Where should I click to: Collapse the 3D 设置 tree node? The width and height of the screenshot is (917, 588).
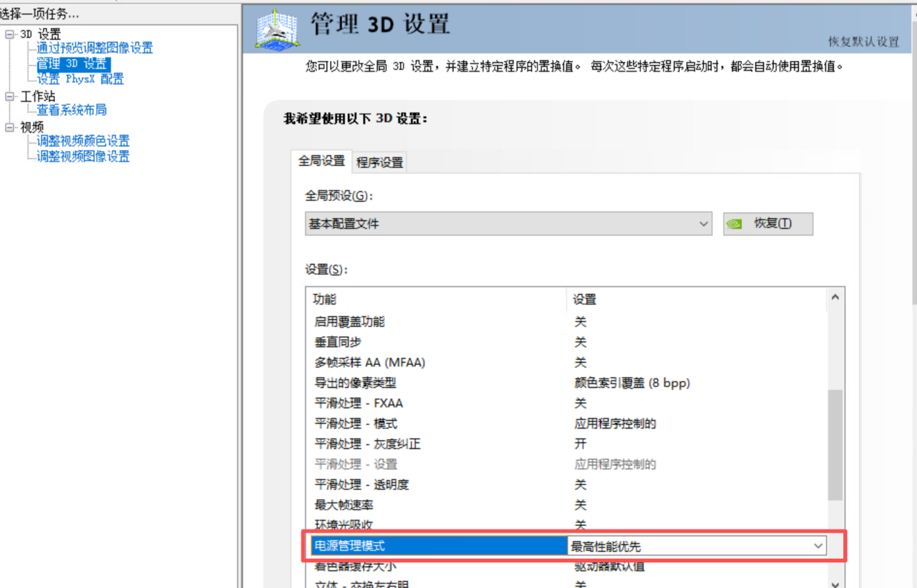(9, 34)
